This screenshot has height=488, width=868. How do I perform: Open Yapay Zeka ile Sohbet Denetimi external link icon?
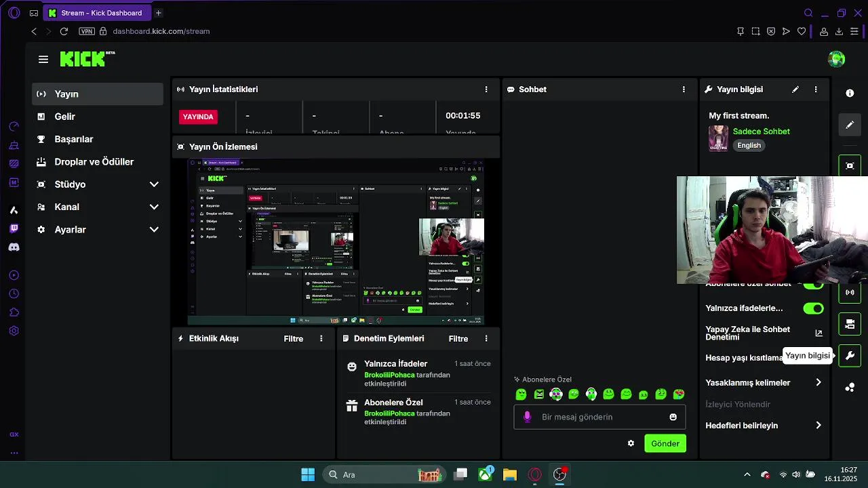(818, 333)
